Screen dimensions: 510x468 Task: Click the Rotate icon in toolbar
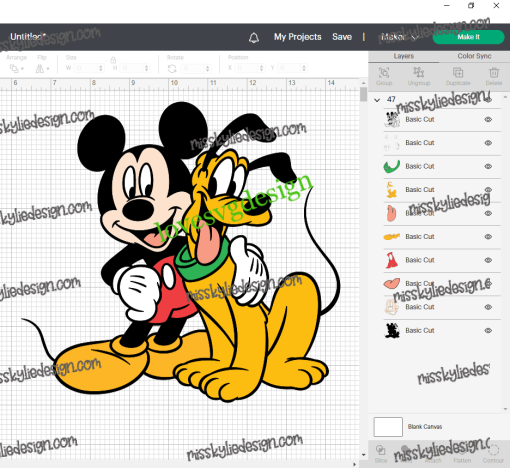[172, 69]
